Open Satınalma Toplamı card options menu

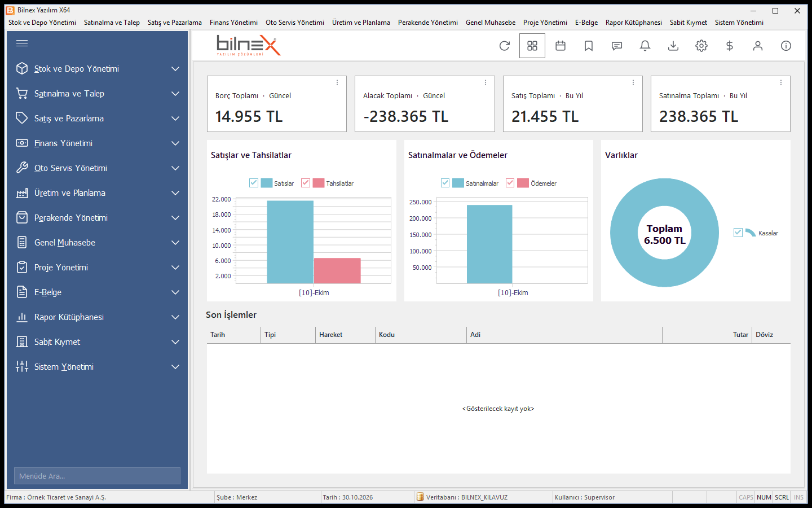pyautogui.click(x=781, y=82)
